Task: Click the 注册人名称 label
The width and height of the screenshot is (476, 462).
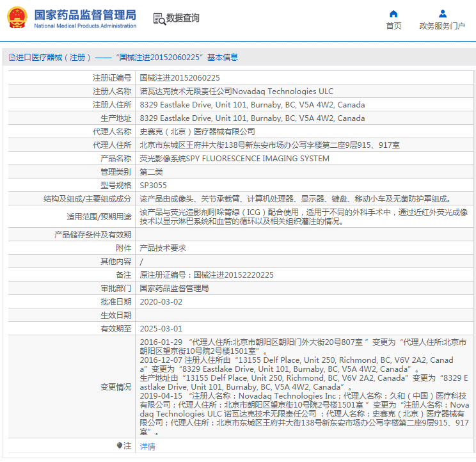Action: click(112, 92)
